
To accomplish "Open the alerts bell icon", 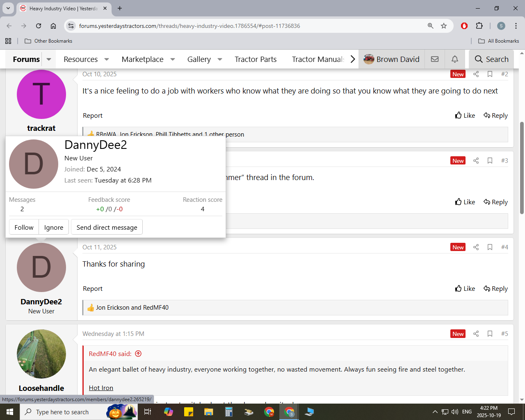I will [x=455, y=59].
